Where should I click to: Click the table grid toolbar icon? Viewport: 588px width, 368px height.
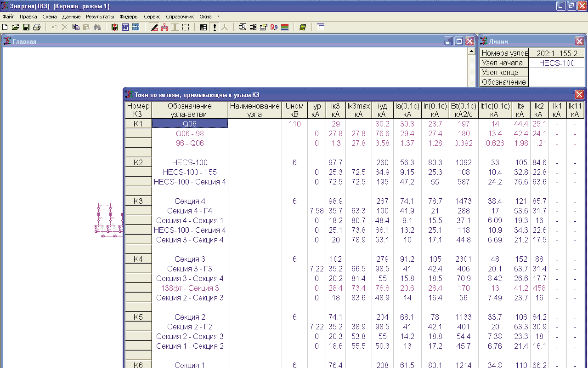(204, 27)
